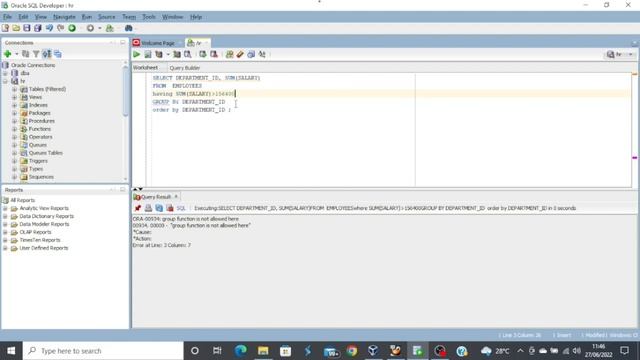Expand the Views node
This screenshot has width=640, height=360.
(14, 97)
